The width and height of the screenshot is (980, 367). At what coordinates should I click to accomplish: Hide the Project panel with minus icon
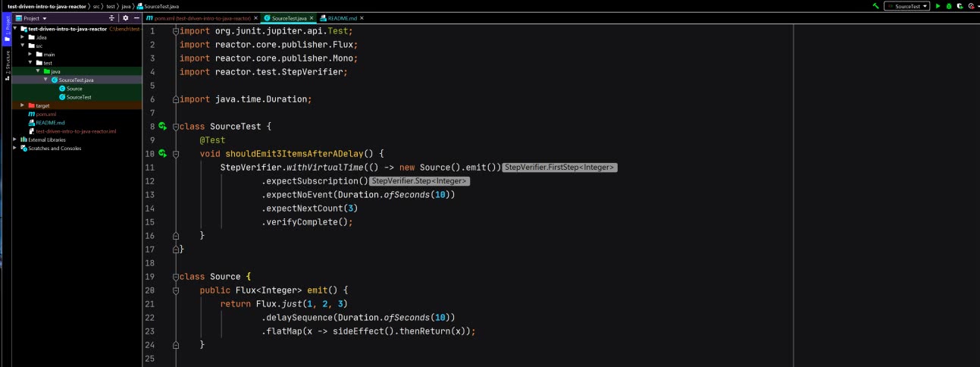[x=136, y=17]
